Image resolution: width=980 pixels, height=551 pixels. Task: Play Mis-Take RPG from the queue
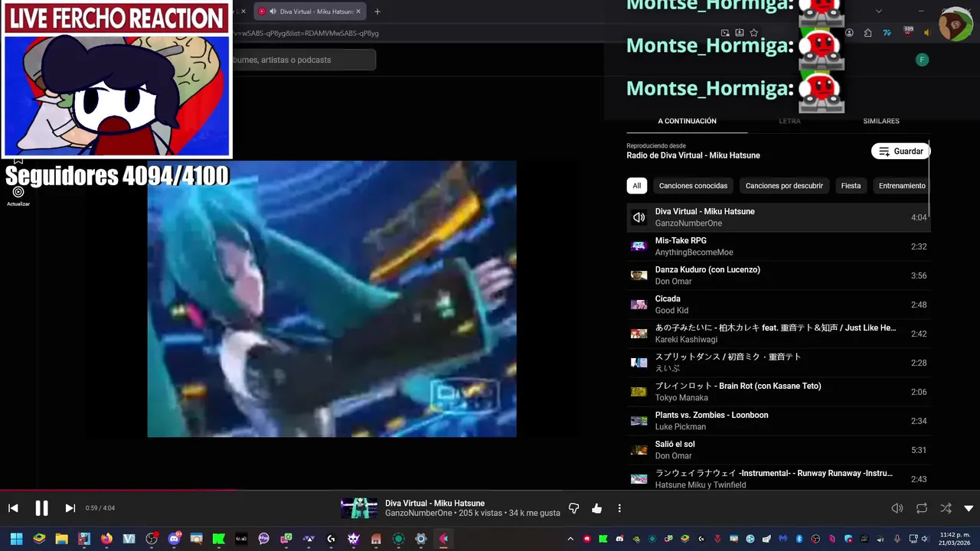[x=778, y=246]
